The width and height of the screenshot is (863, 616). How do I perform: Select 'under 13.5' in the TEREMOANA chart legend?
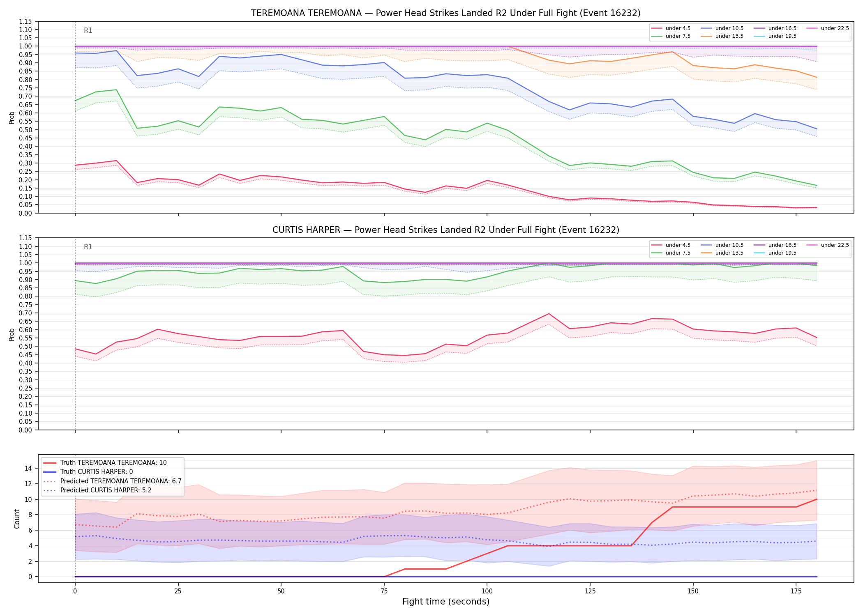click(x=722, y=36)
